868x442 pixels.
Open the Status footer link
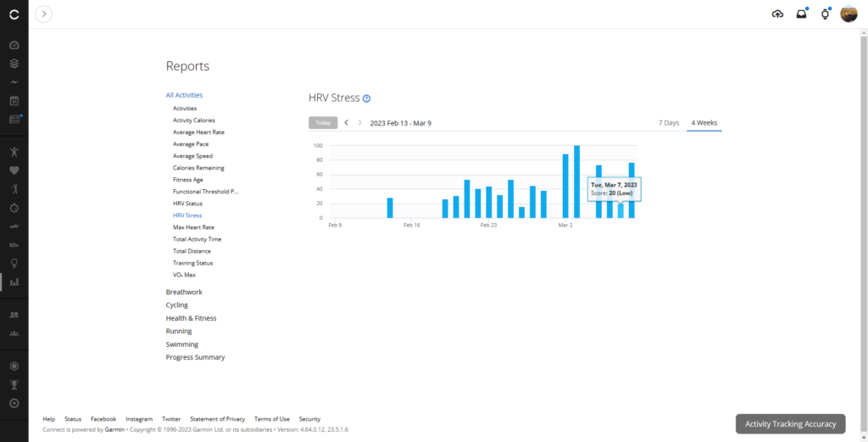pyautogui.click(x=73, y=419)
